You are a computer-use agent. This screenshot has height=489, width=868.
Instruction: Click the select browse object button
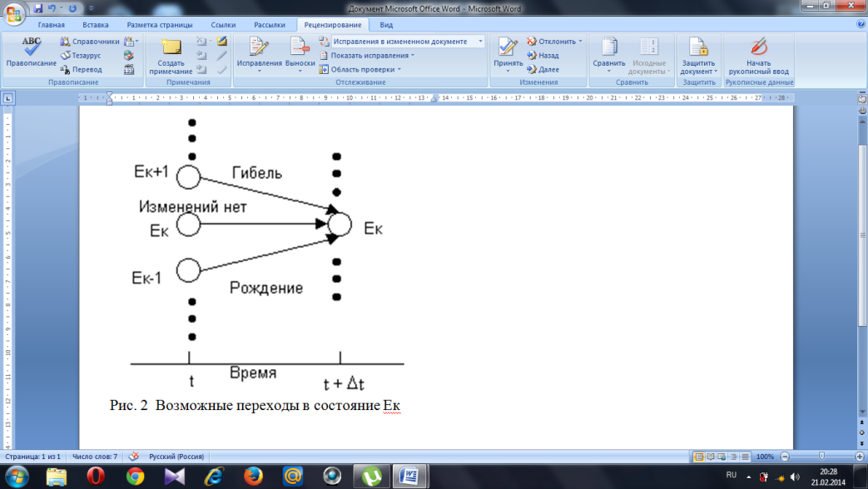click(x=862, y=432)
